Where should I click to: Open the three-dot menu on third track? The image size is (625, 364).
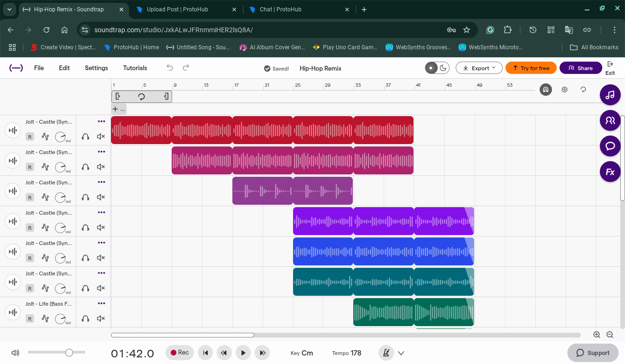101,182
